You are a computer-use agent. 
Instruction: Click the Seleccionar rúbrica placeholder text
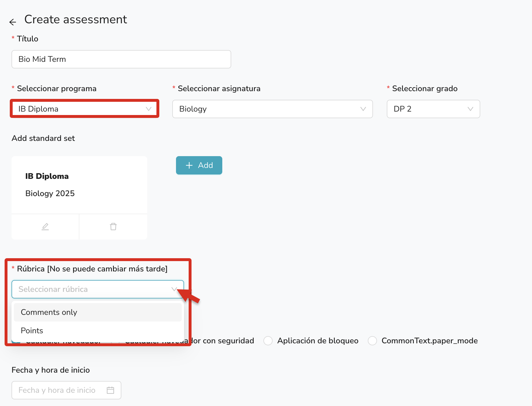[x=53, y=289]
